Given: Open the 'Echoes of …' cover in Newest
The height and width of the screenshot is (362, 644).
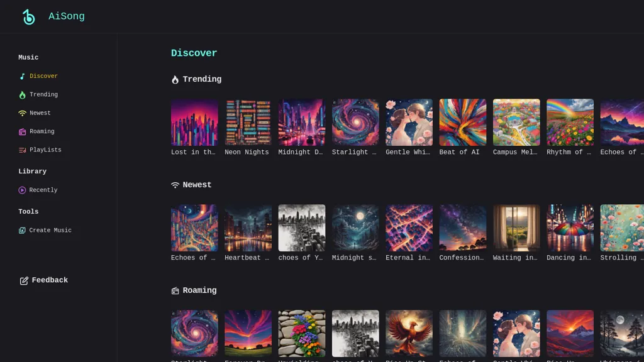Looking at the screenshot, I should 194,228.
